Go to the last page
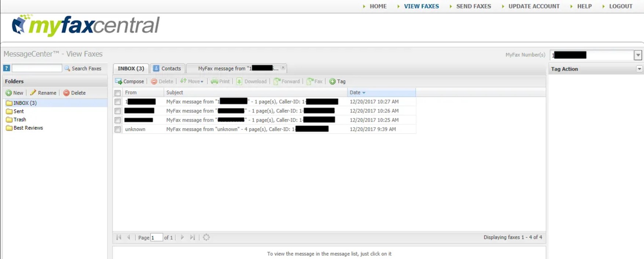 click(192, 237)
